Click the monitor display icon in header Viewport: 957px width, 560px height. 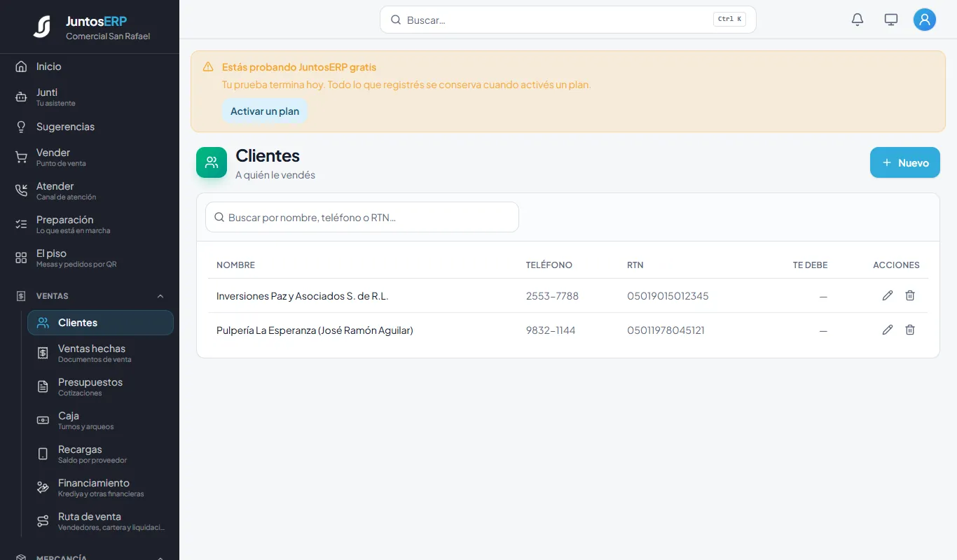tap(891, 20)
